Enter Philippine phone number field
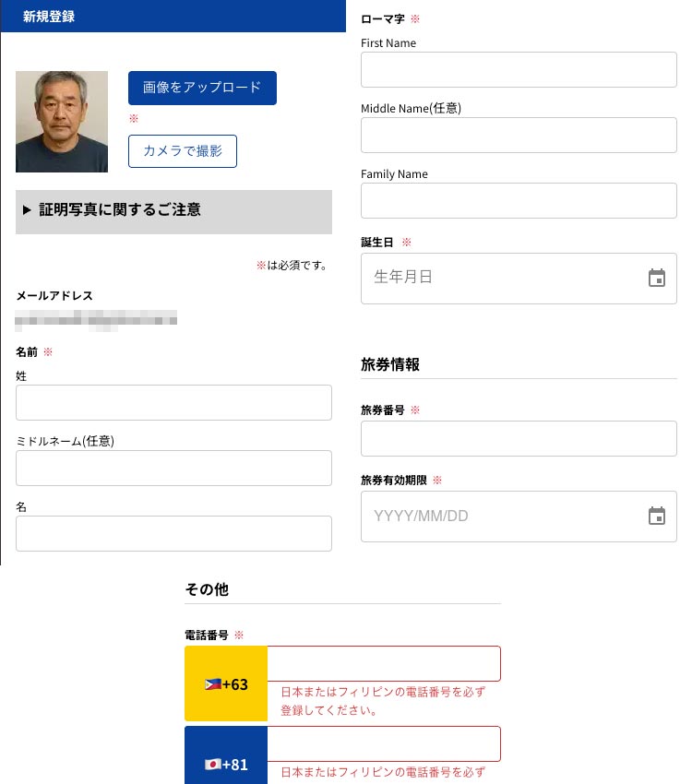 (384, 664)
